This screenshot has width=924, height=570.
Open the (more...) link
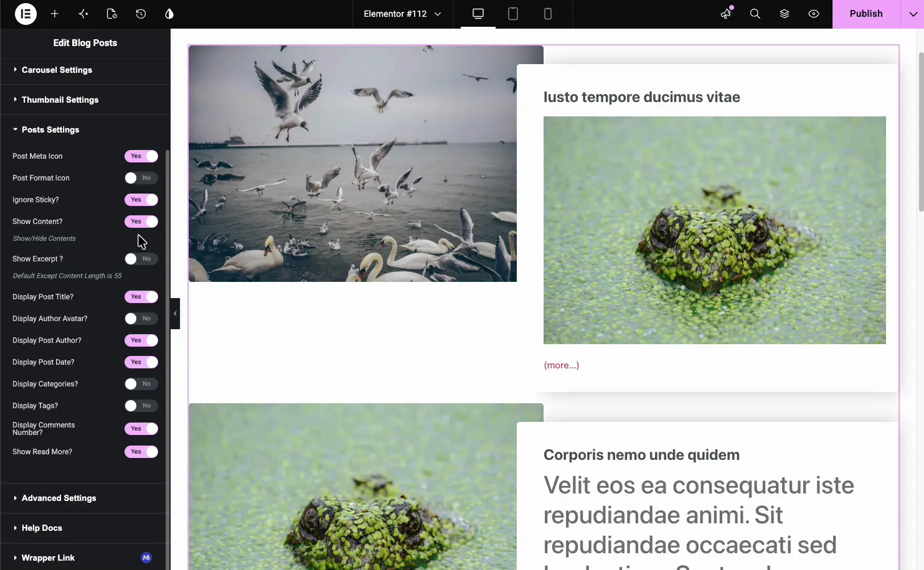(x=562, y=365)
